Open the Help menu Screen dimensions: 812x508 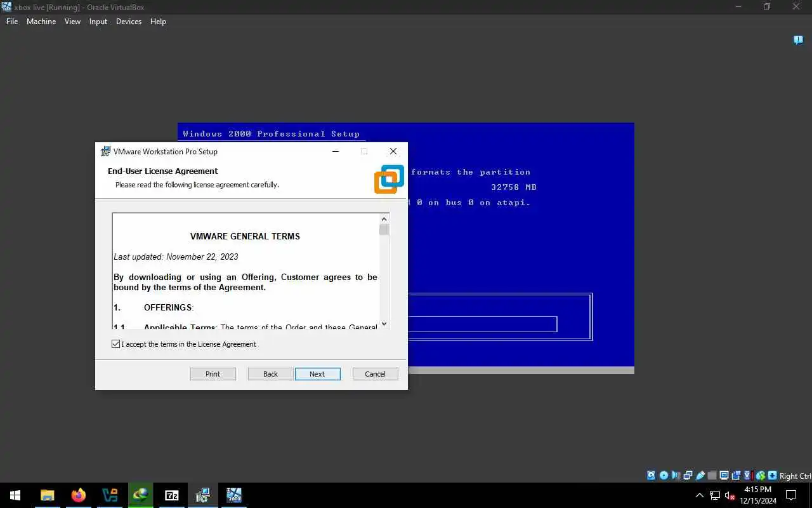click(x=158, y=22)
